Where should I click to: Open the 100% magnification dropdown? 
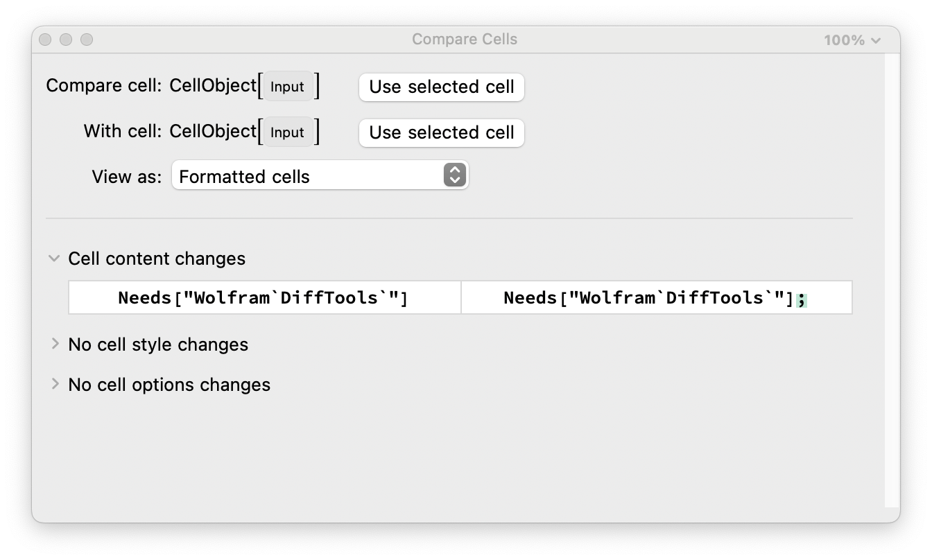pyautogui.click(x=852, y=40)
